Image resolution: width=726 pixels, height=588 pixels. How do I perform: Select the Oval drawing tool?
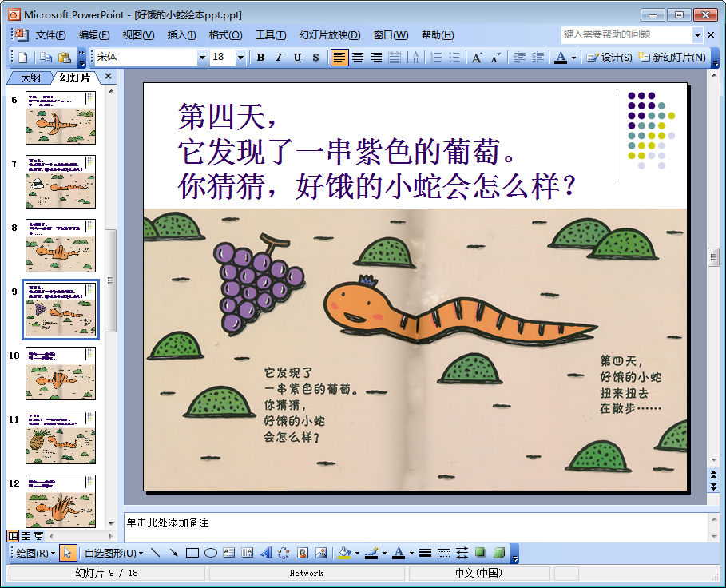click(211, 554)
